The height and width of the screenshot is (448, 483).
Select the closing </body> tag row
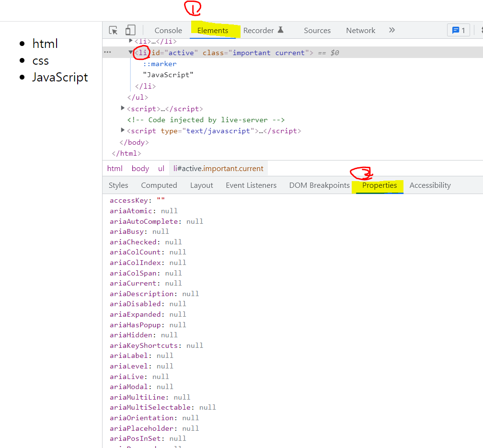tap(134, 142)
